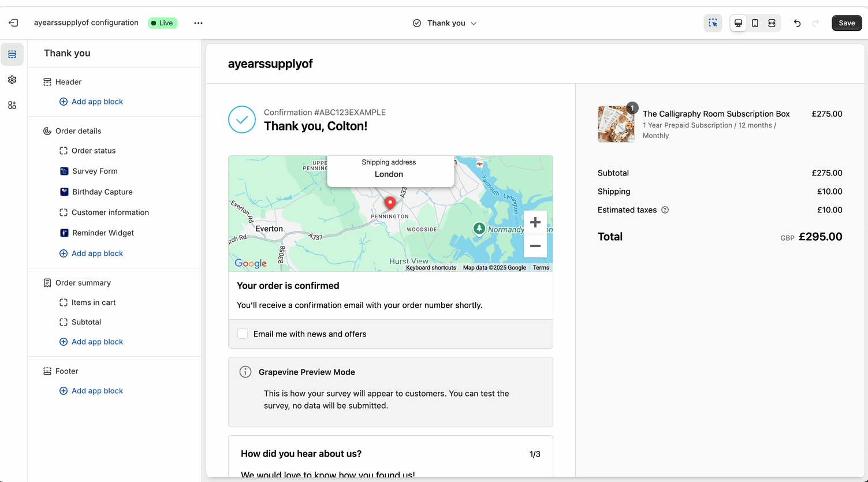The height and width of the screenshot is (482, 868).
Task: Open the Sections panel icon in sidebar
Action: pyautogui.click(x=12, y=54)
